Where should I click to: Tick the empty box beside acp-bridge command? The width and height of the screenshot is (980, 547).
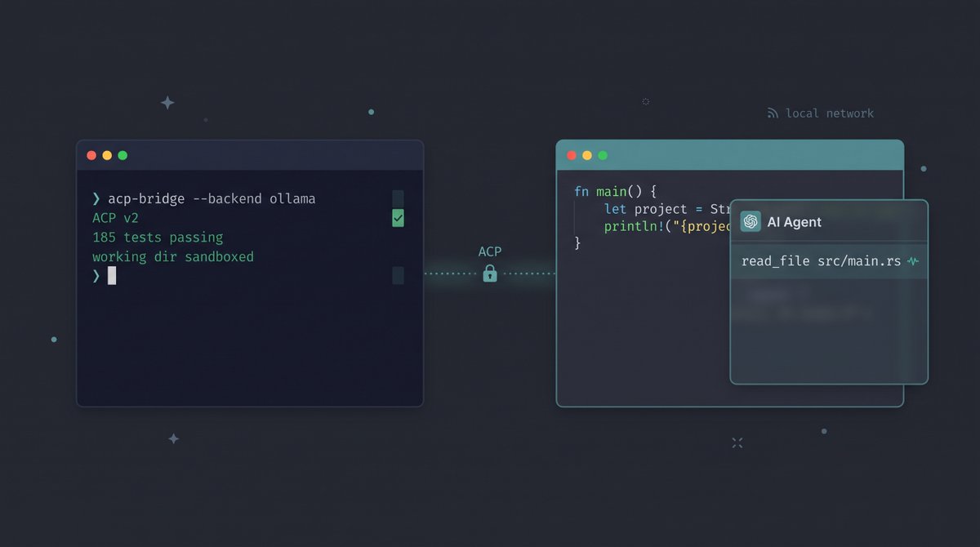click(398, 198)
